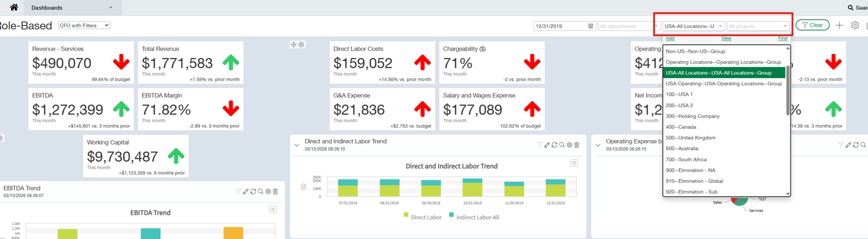Delete the EBITDA Trend panel
The width and height of the screenshot is (868, 239).
tap(275, 192)
